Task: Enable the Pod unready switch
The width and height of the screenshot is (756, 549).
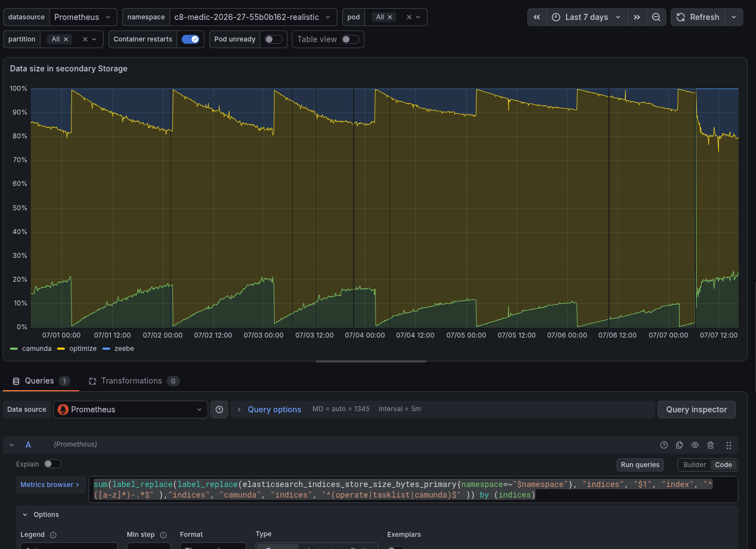Action: [x=274, y=39]
